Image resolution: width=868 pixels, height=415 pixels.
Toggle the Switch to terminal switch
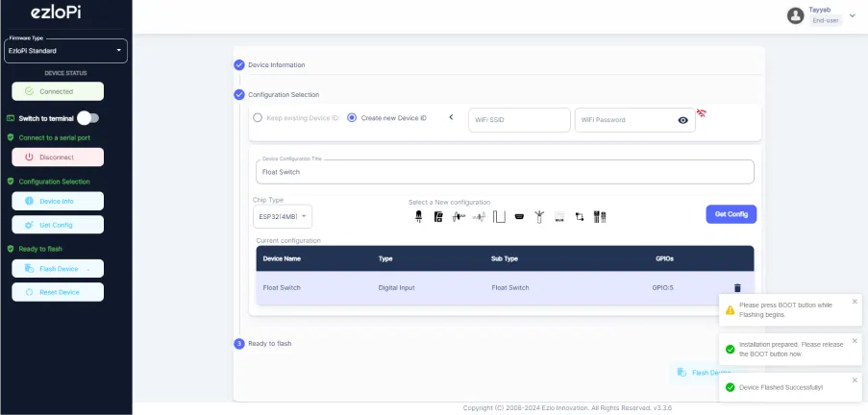(x=88, y=118)
